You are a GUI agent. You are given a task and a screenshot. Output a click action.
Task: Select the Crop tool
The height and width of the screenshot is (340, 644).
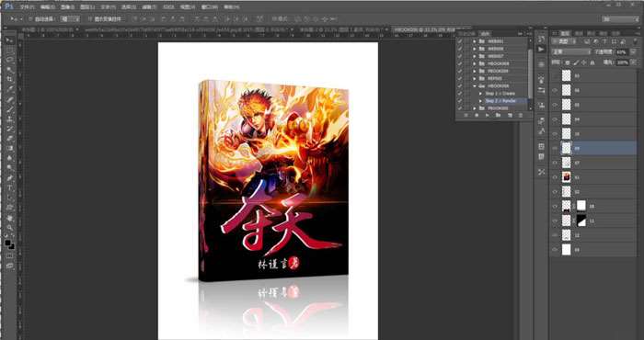tap(9, 80)
